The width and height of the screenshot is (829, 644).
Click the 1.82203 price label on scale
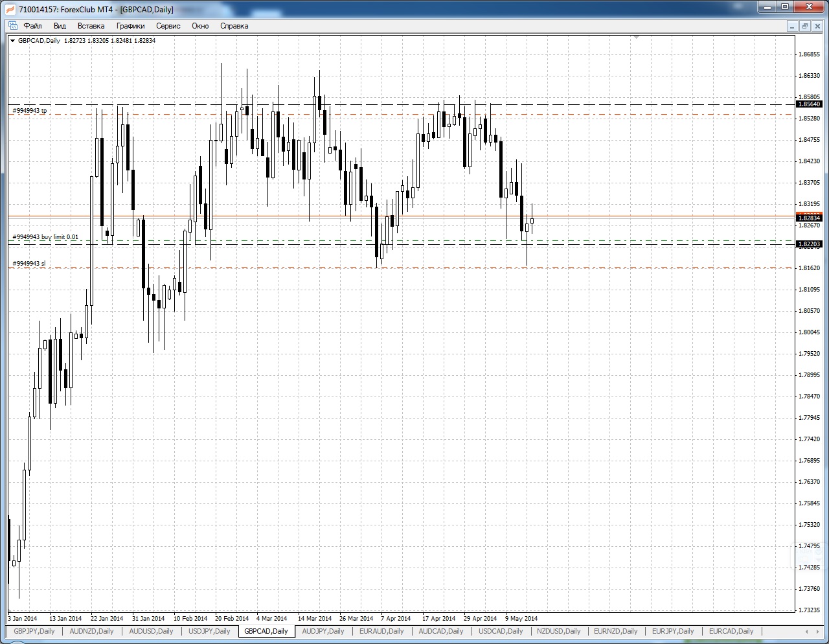click(809, 244)
